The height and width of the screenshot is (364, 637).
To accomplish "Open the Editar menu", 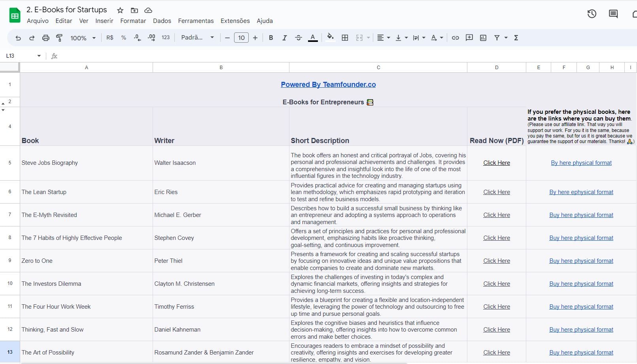I will tap(64, 21).
